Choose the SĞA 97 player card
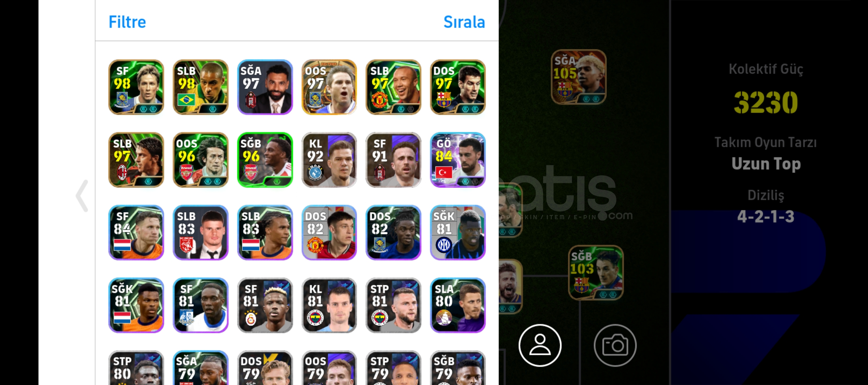Screen dimensions: 868x385 (x=265, y=87)
